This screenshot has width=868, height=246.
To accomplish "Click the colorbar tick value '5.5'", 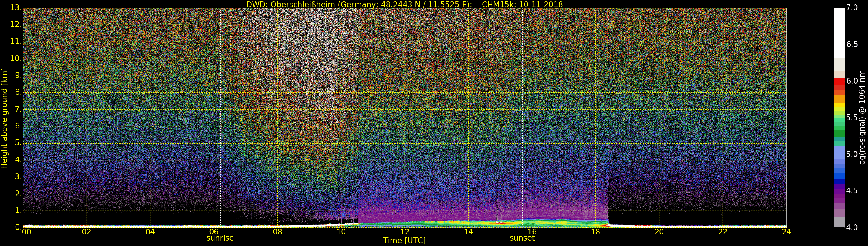I will click(x=852, y=117).
